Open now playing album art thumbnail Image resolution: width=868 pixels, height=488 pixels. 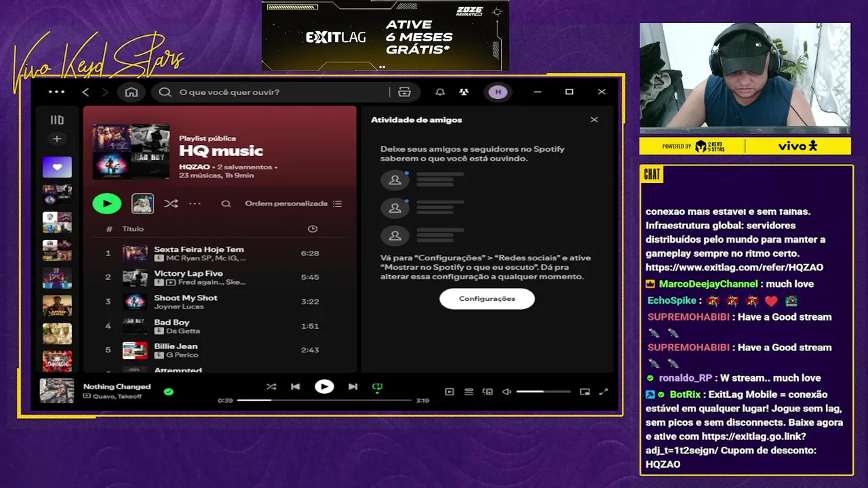(x=57, y=391)
